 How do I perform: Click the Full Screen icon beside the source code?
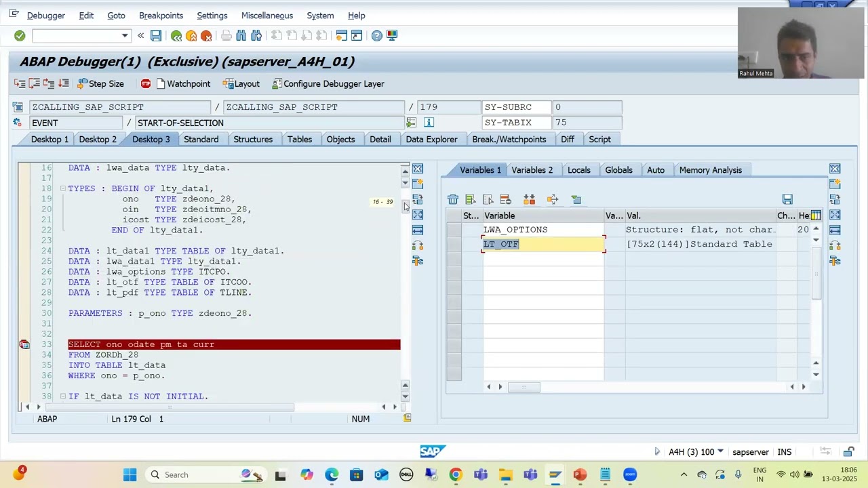coord(418,215)
